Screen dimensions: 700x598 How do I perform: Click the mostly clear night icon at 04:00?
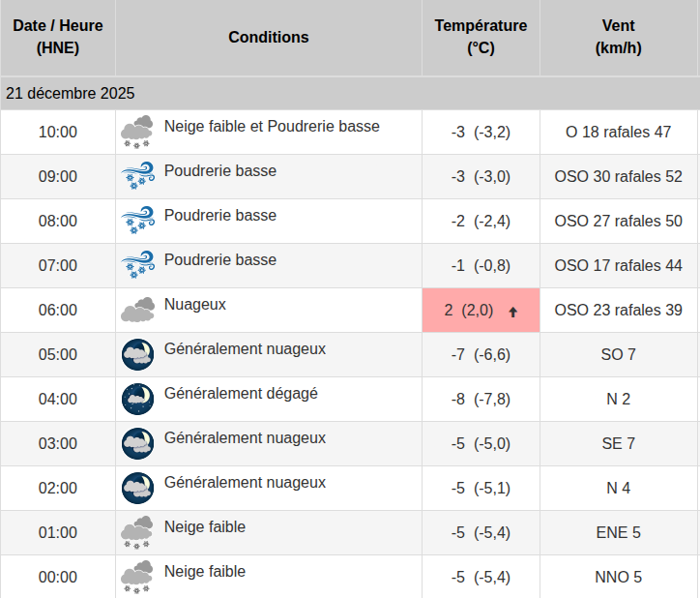(x=137, y=399)
